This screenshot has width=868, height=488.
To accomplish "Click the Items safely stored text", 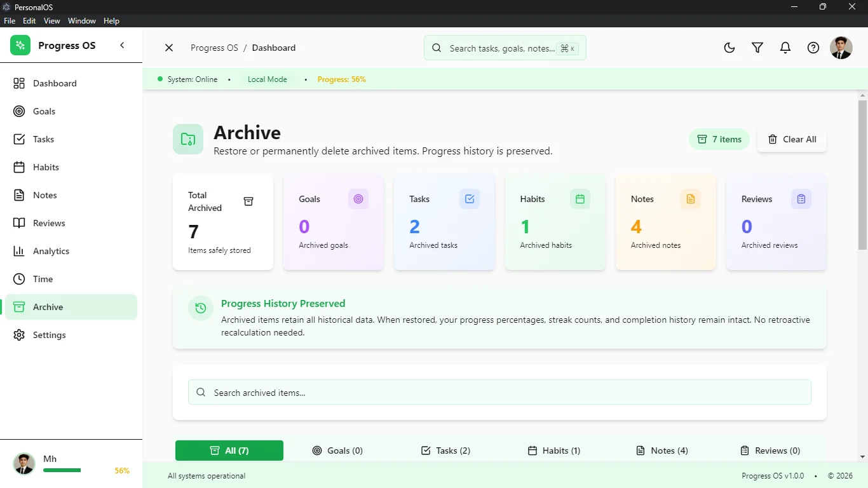I will click(x=219, y=250).
